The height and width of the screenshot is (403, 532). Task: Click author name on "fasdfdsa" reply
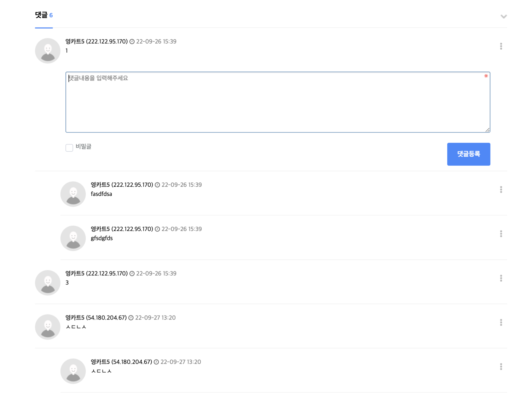click(100, 185)
